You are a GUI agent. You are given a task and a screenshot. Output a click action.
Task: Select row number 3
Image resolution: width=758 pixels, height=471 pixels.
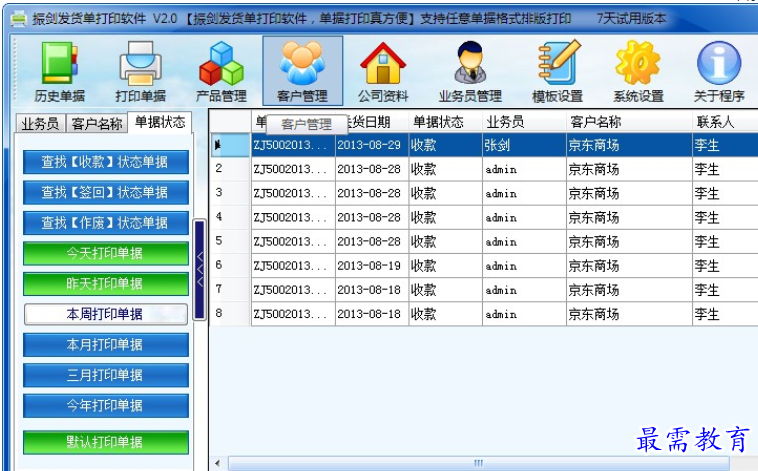(484, 193)
